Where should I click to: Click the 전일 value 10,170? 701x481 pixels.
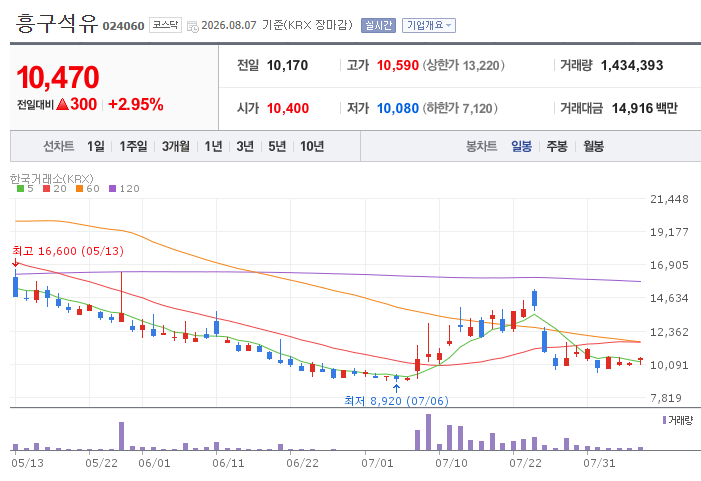(x=287, y=65)
